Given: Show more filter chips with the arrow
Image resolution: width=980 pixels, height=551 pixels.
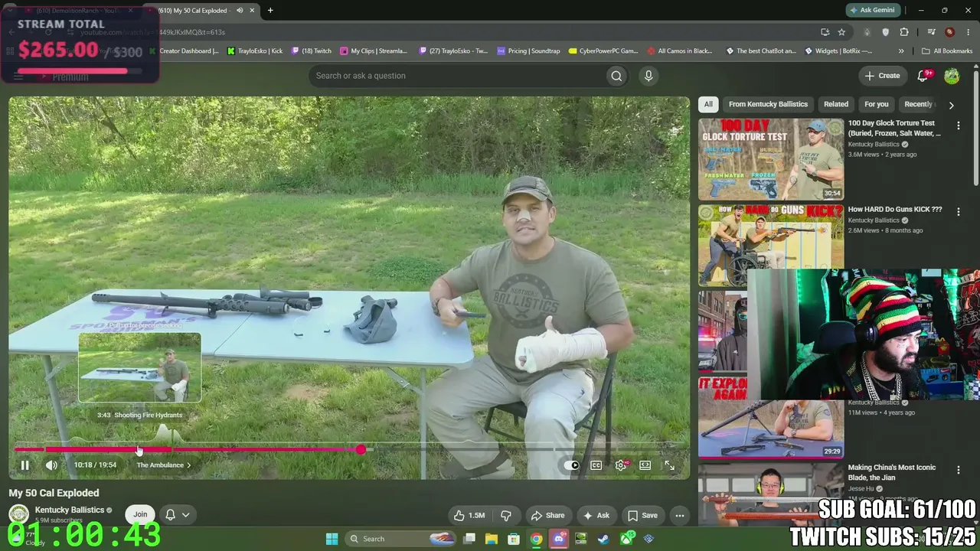Looking at the screenshot, I should [951, 105].
